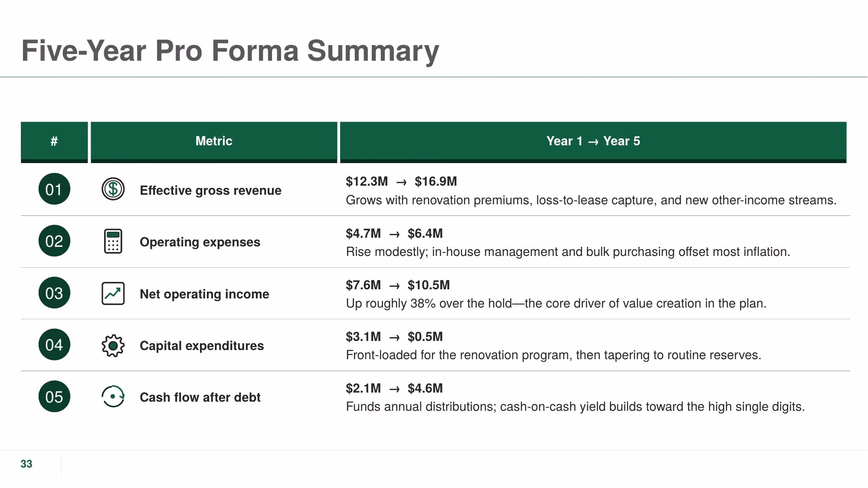
Task: Click the gear icon beside Capital expenditures
Action: (x=113, y=346)
